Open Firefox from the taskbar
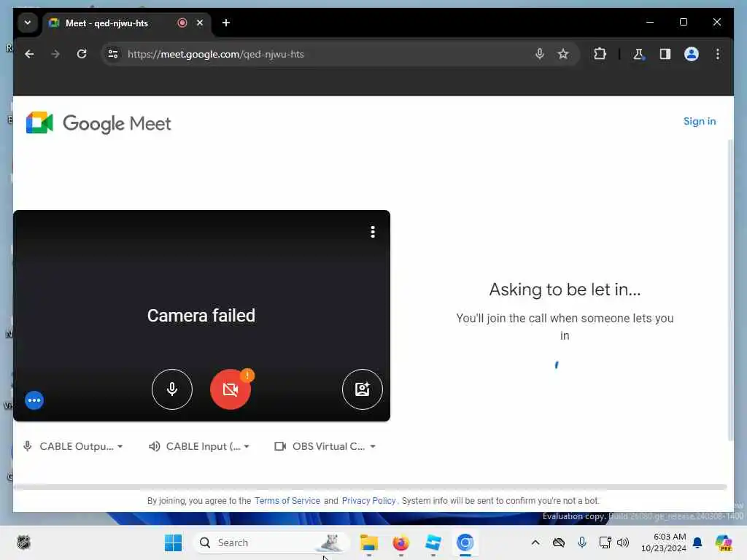The image size is (747, 560). (x=400, y=542)
